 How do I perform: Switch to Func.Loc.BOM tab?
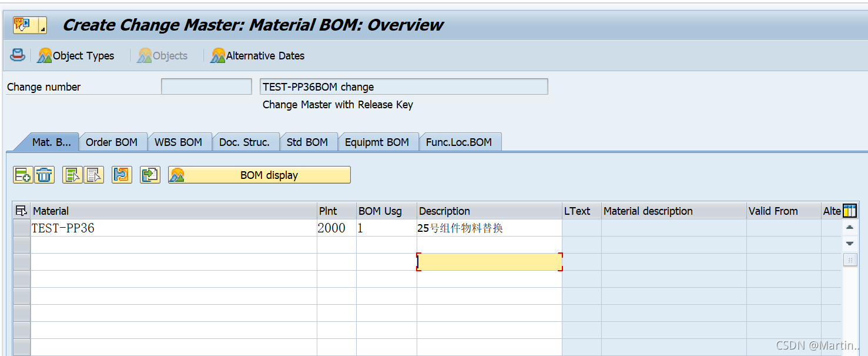point(459,142)
